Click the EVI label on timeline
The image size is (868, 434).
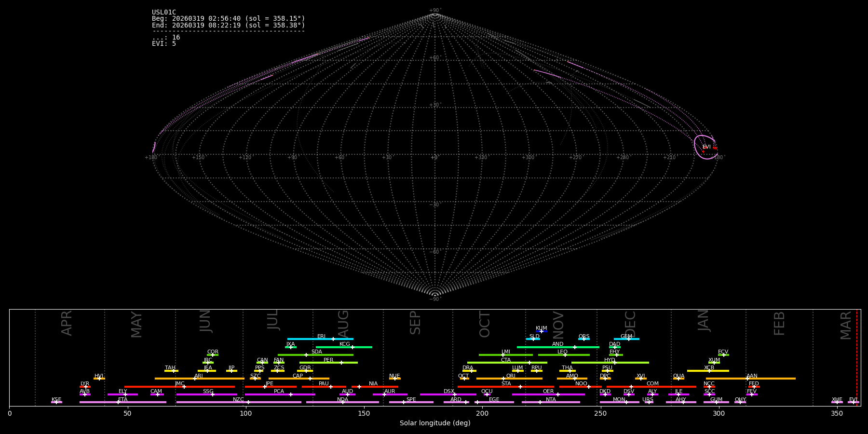[853, 399]
